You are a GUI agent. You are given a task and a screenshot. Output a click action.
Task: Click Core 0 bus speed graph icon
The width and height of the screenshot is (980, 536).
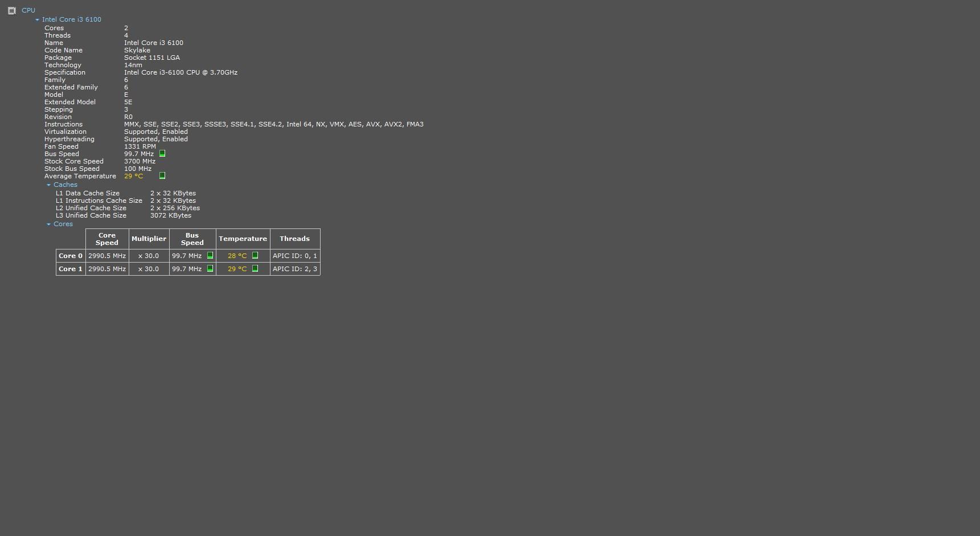210,255
